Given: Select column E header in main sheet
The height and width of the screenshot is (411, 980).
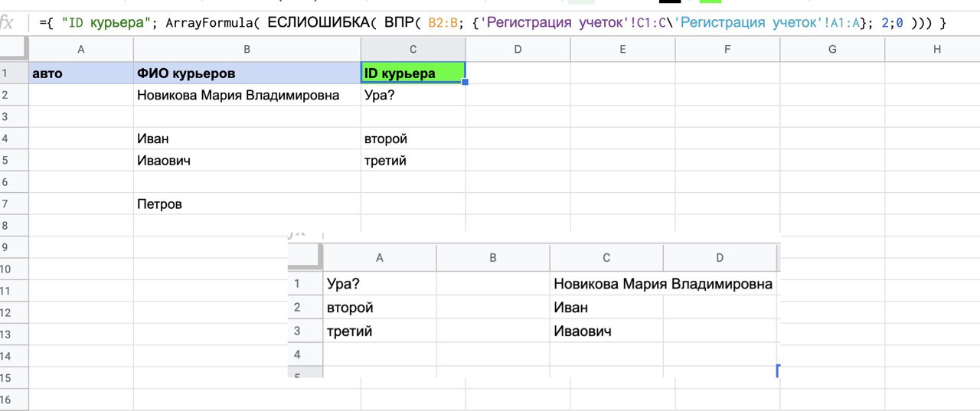Looking at the screenshot, I should click(x=622, y=50).
